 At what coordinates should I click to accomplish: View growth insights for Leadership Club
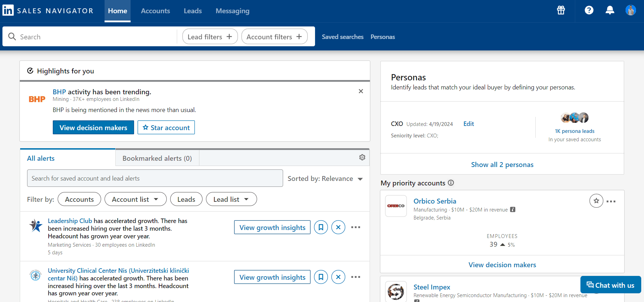[x=272, y=227]
